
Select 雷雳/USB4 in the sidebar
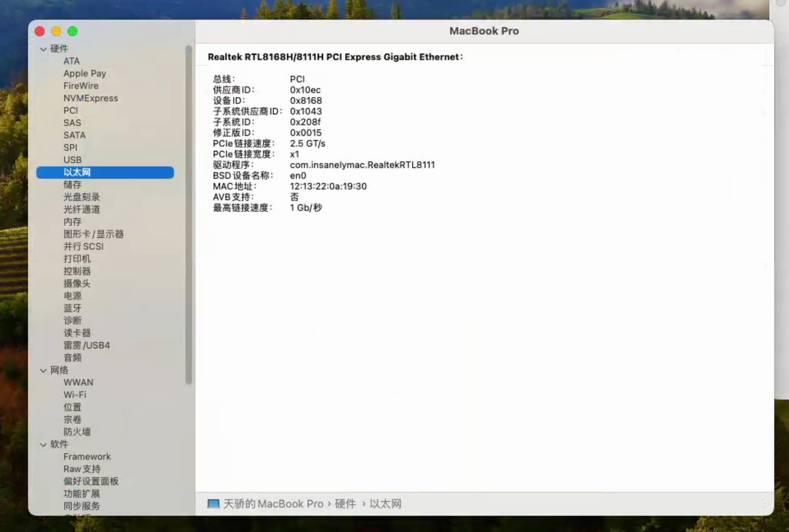(x=86, y=345)
